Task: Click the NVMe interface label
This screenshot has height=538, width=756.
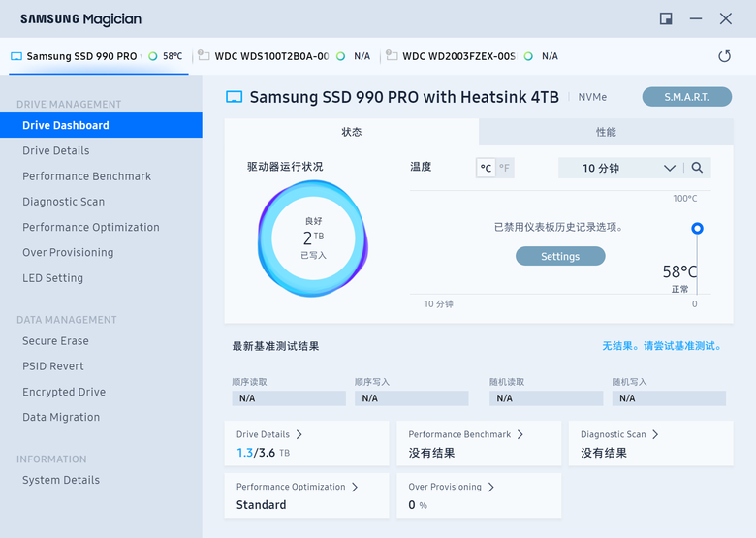Action: [x=592, y=97]
